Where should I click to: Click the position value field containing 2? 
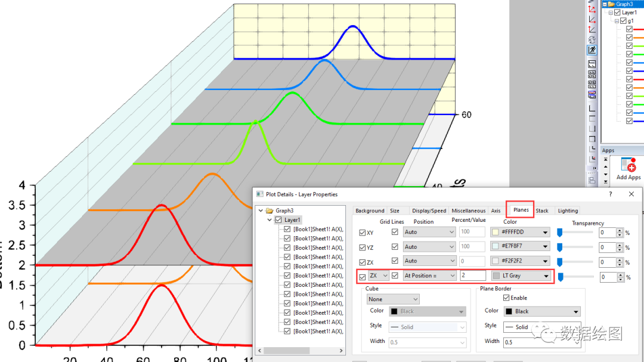[473, 276]
